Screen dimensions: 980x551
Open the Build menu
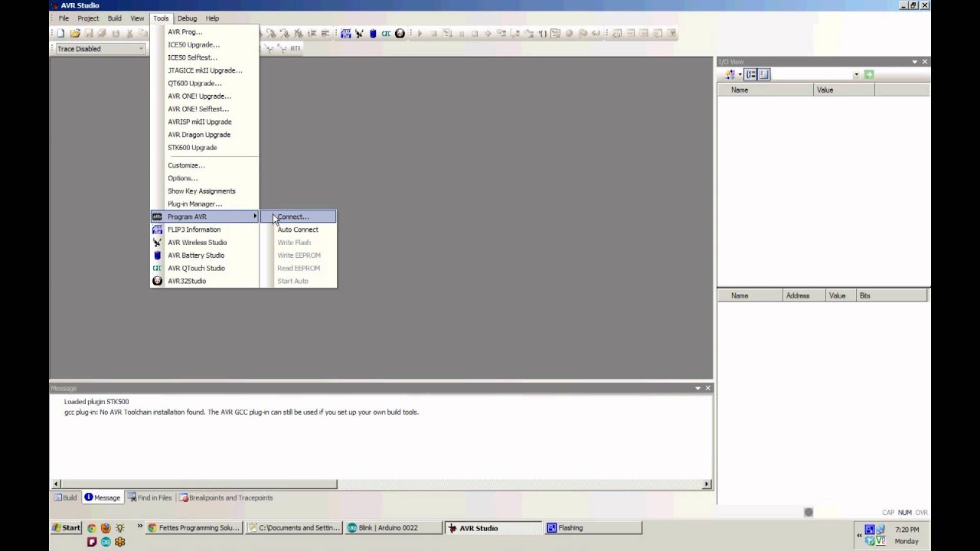114,18
